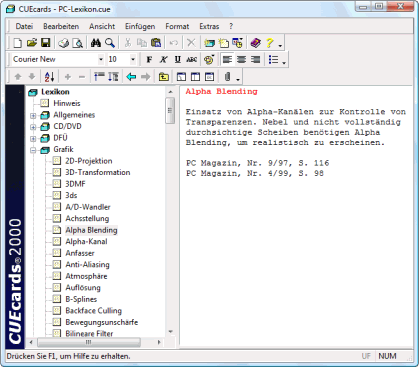419x367 pixels.
Task: Open the ? help menu
Action: click(x=231, y=26)
